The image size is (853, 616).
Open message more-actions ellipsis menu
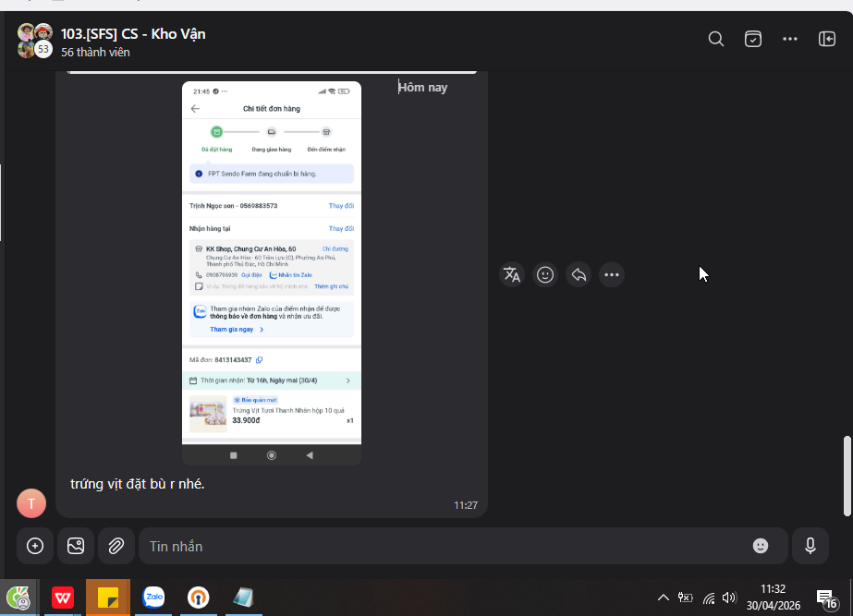pyautogui.click(x=612, y=274)
